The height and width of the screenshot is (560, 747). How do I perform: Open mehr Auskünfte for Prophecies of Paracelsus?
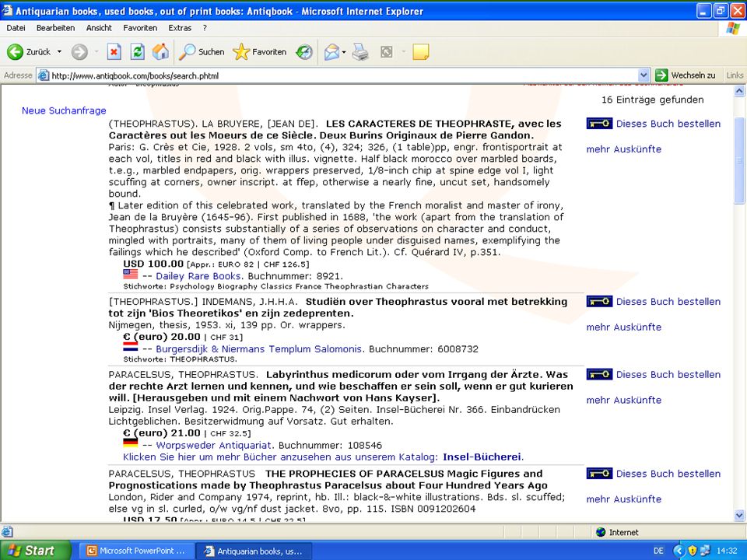click(x=623, y=499)
